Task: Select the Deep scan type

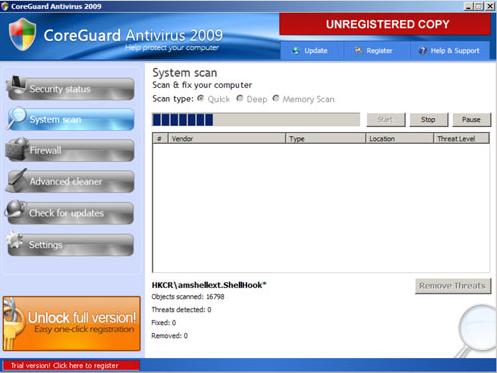Action: (240, 98)
